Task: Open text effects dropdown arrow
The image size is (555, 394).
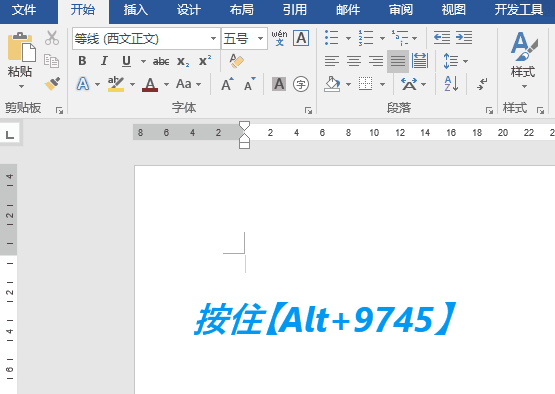Action: (x=97, y=84)
